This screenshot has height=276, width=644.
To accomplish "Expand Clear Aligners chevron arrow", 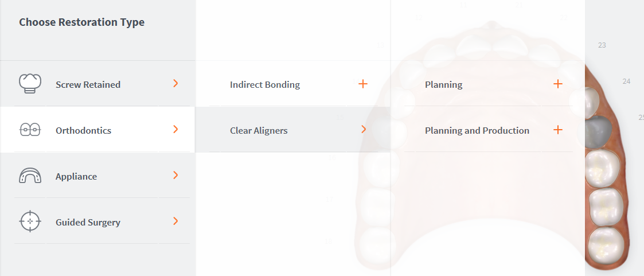I will pos(363,130).
